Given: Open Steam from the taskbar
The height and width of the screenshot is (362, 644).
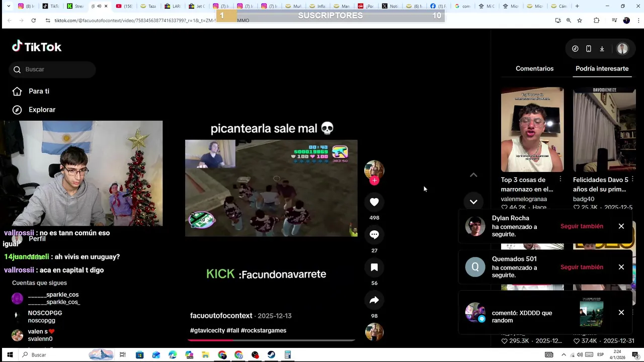Looking at the screenshot, I should (271, 355).
